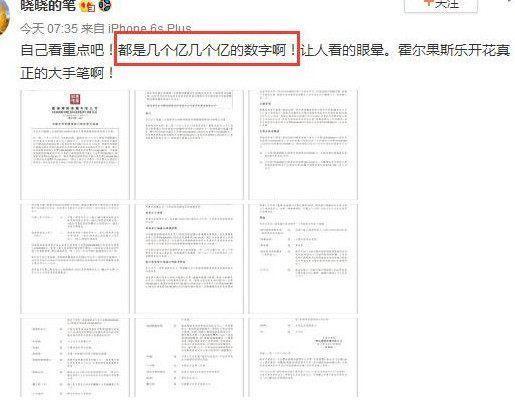
Task: Click the member badge icon beside username
Action: point(88,6)
